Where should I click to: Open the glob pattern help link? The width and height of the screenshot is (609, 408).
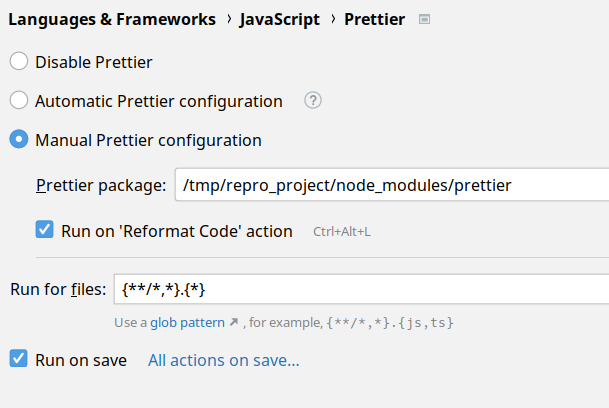tap(188, 323)
